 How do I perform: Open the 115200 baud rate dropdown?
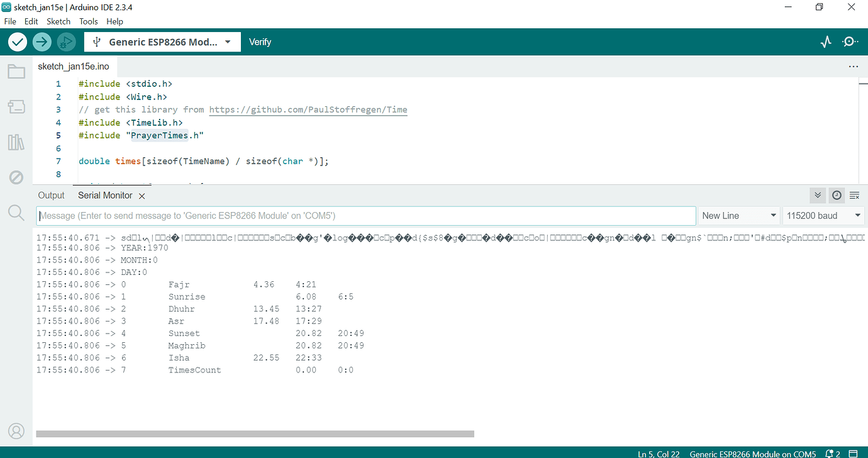[x=823, y=215]
